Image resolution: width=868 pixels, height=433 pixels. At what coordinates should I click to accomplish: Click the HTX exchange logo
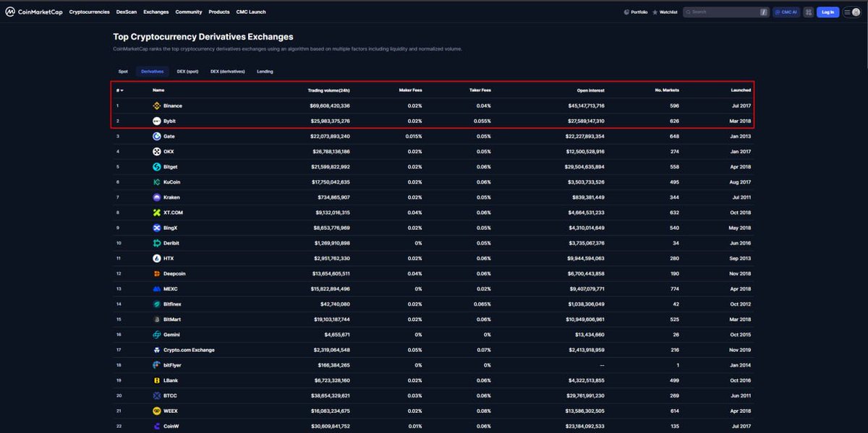click(x=157, y=258)
